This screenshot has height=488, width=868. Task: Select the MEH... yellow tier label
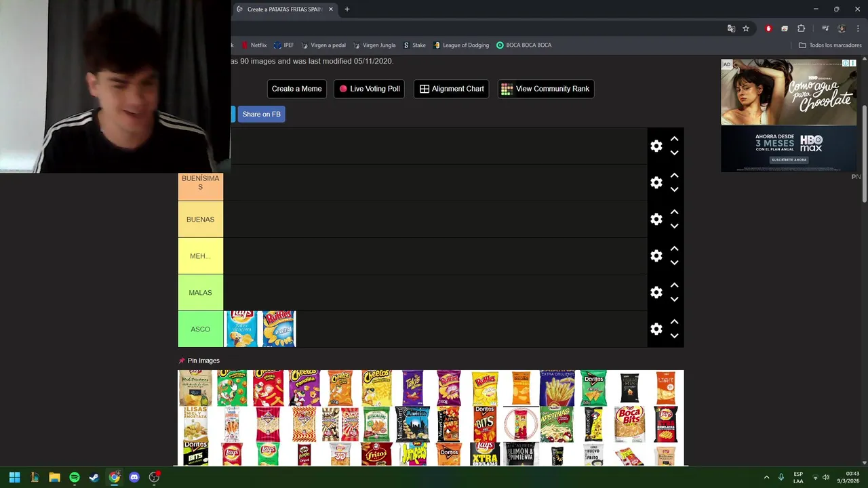200,256
